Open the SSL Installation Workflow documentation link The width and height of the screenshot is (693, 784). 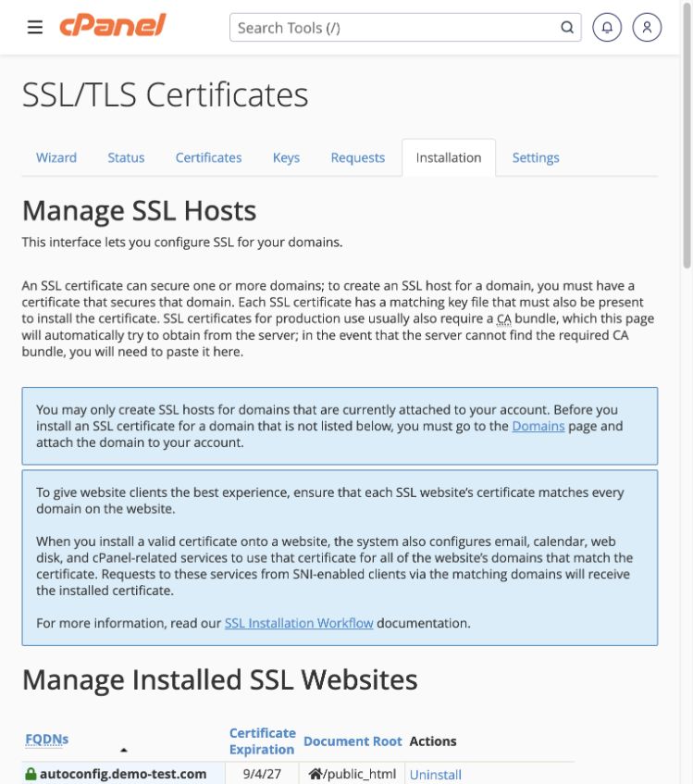tap(299, 623)
